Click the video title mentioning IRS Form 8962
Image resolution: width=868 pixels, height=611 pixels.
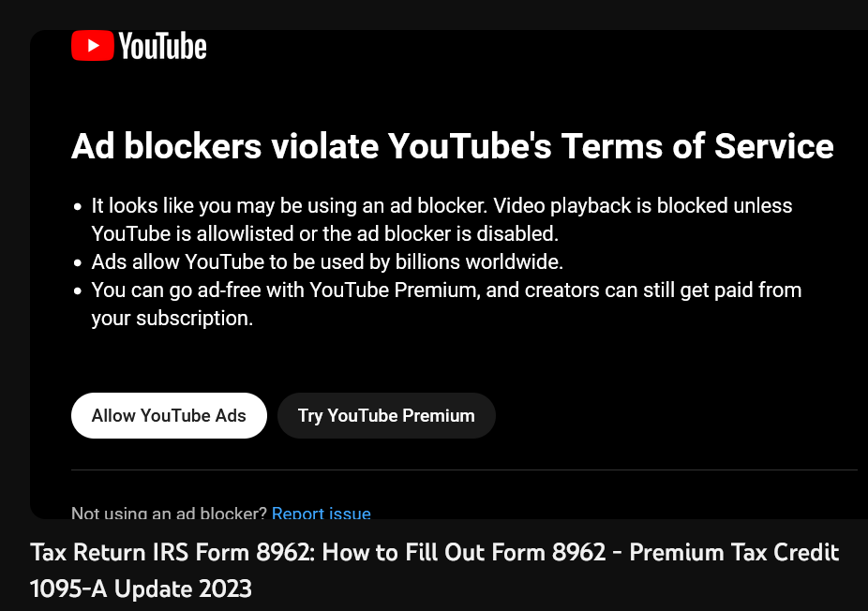[434, 552]
